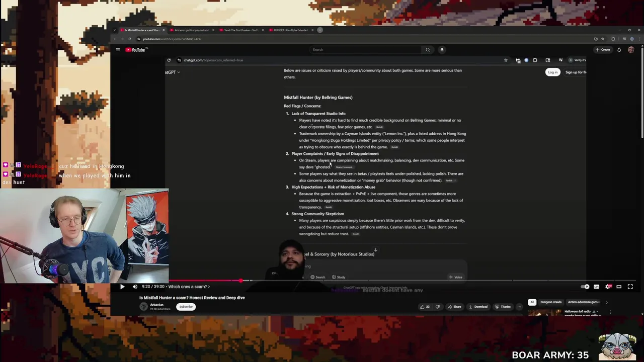
Task: Open outer browser extensions icon
Action: pos(613,39)
